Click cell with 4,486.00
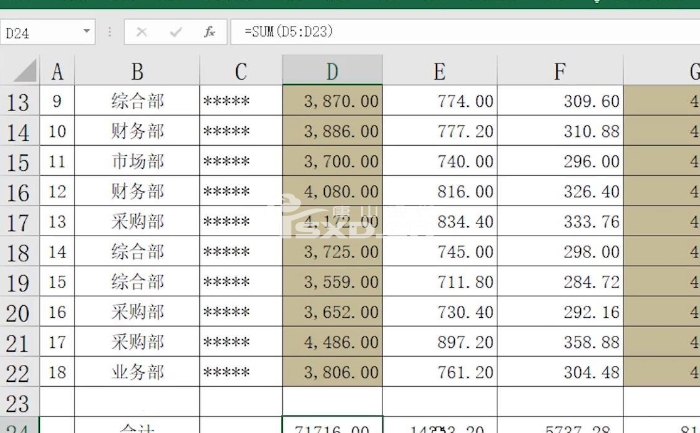Viewport: 700px width, 433px height. (333, 342)
